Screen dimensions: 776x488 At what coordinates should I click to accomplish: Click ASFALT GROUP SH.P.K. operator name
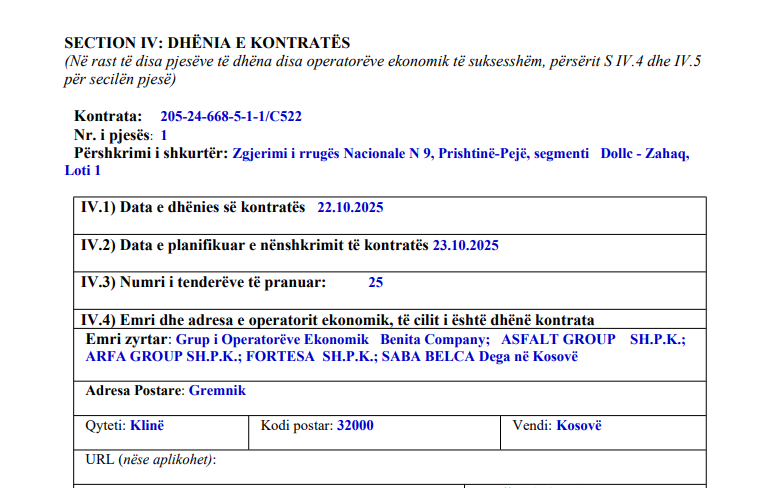[x=592, y=339]
